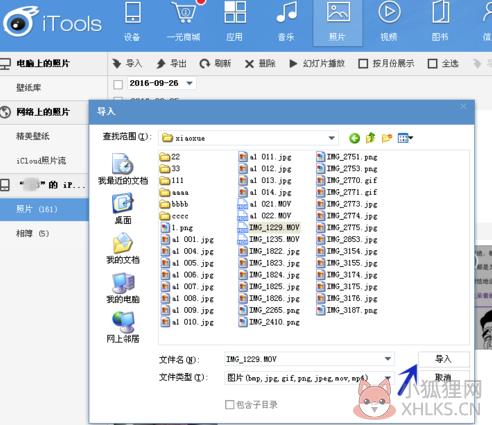This screenshot has width=492, height=425.
Task: Start 幻灯片播放 slideshow playback
Action: coord(317,63)
